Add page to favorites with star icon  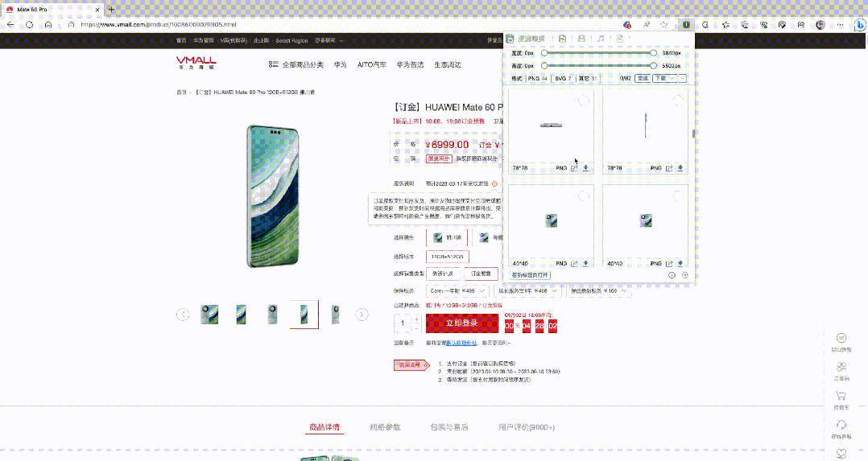click(664, 25)
